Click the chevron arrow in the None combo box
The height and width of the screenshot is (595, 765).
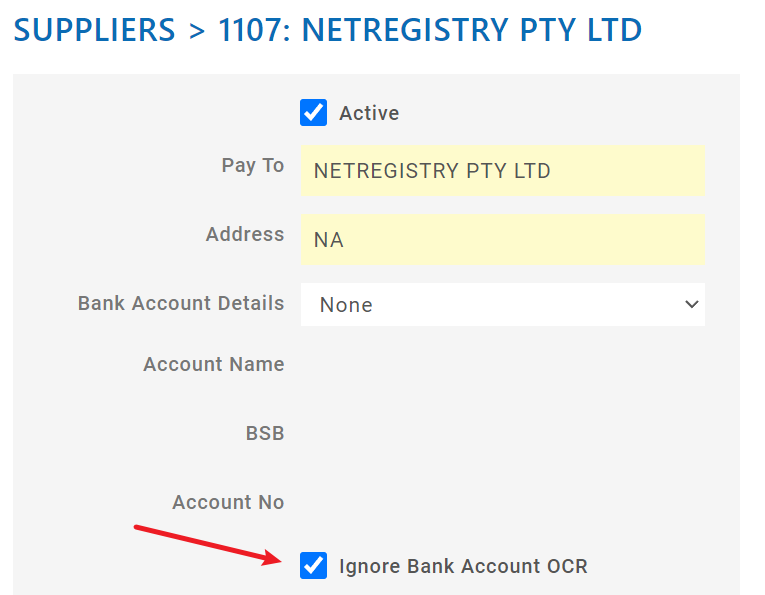pyautogui.click(x=691, y=305)
